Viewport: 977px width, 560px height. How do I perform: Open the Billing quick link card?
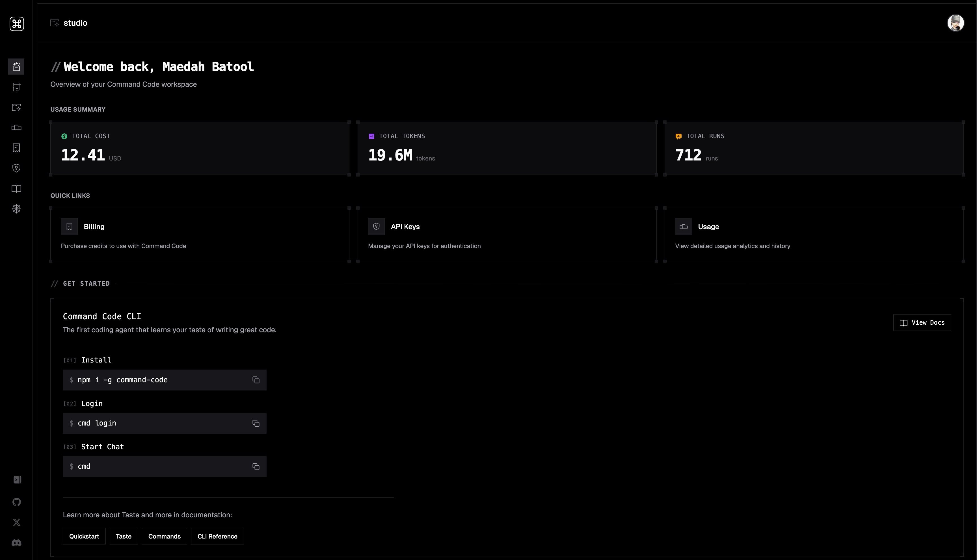(199, 235)
